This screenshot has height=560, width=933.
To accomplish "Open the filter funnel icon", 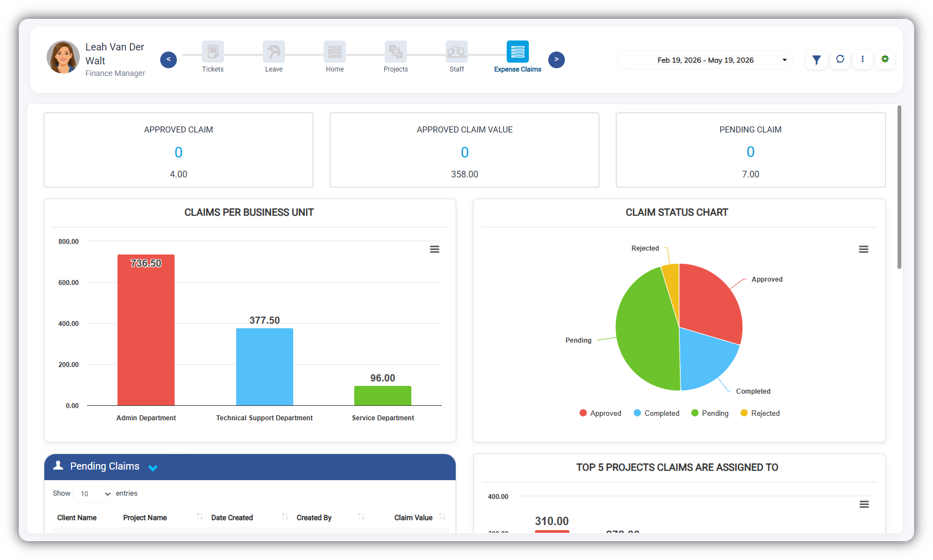I will click(x=817, y=60).
